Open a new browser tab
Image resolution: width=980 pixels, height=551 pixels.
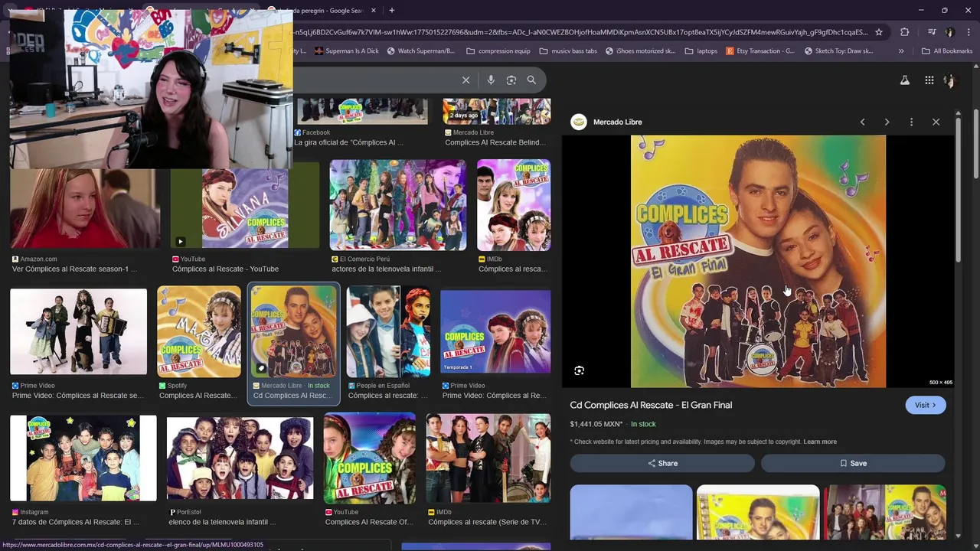click(x=391, y=11)
